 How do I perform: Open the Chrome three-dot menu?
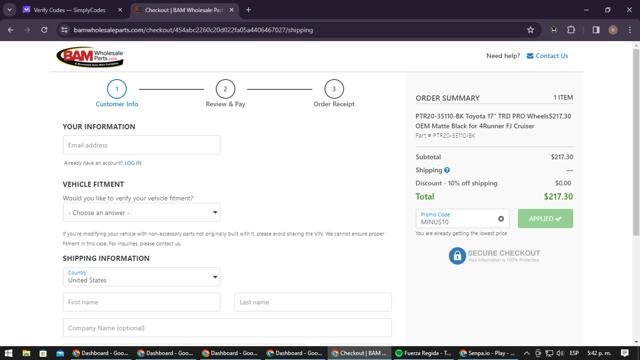tap(630, 30)
